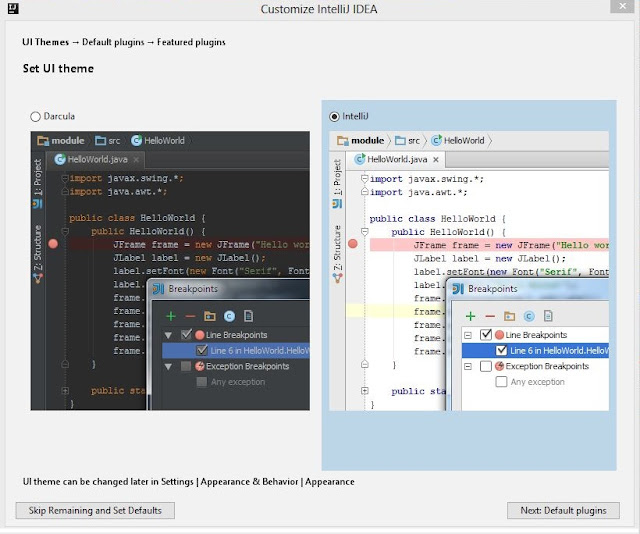The width and height of the screenshot is (640, 534).
Task: Click module folder icon in IntelliJ preview
Action: click(x=342, y=141)
